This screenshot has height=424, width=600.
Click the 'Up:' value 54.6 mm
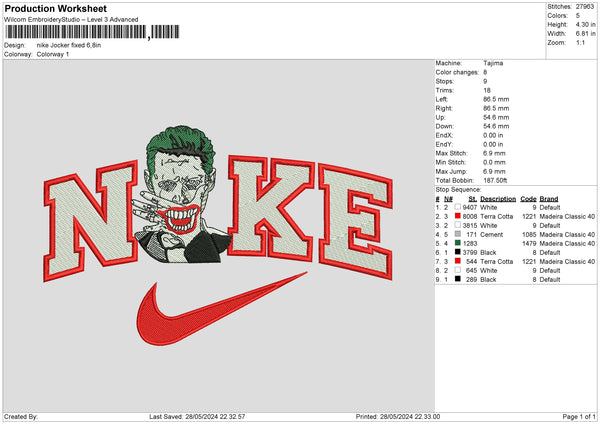[x=496, y=117]
